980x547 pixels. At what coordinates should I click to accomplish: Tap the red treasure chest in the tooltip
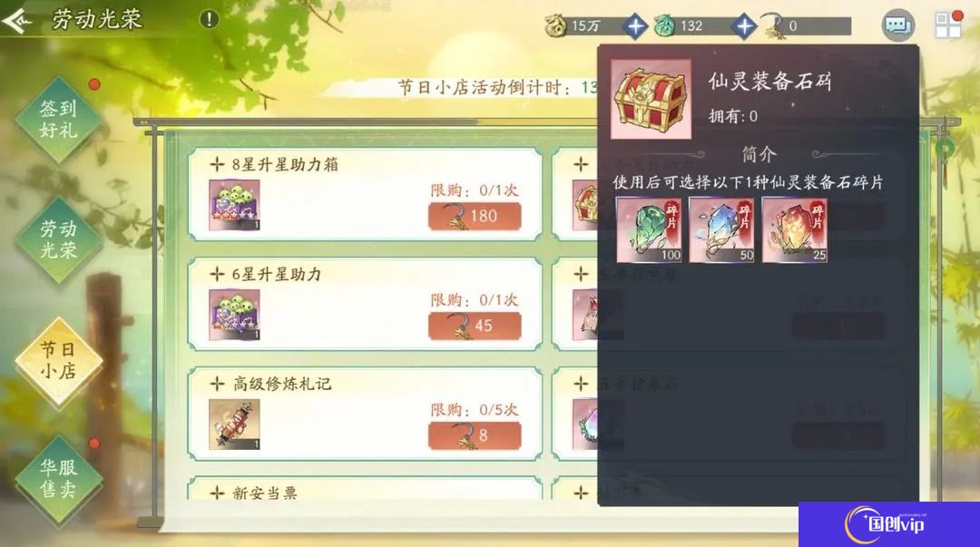[x=651, y=100]
